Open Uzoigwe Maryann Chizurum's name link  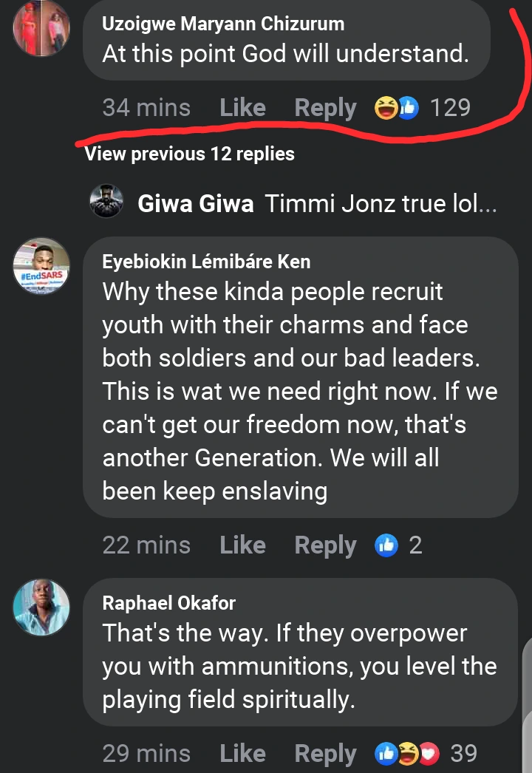coord(222,24)
